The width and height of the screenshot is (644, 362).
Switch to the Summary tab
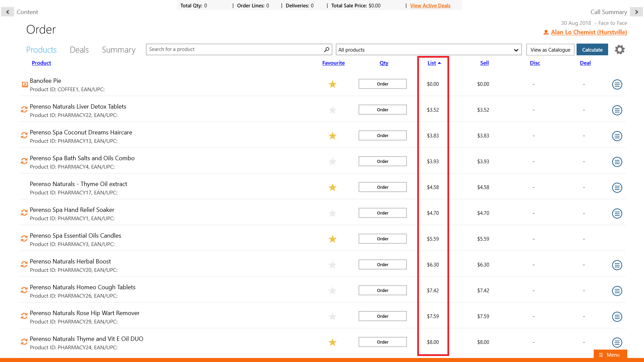pyautogui.click(x=118, y=50)
